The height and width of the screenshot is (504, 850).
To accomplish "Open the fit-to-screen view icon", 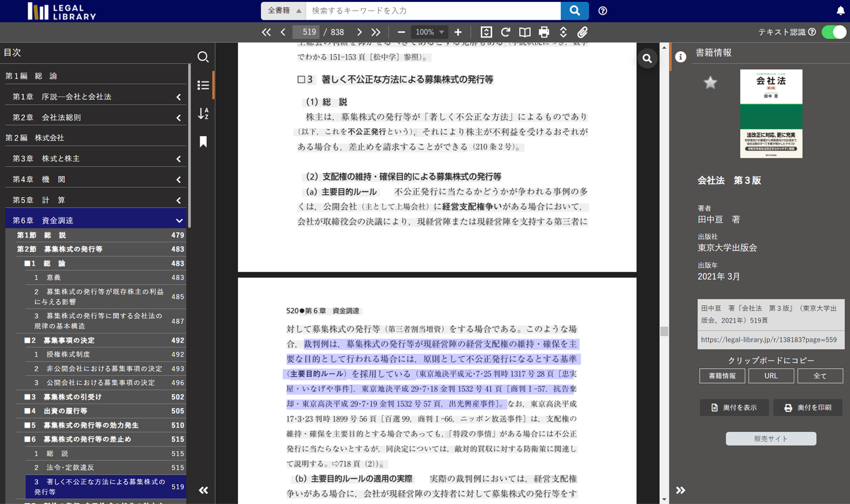I will 486,32.
